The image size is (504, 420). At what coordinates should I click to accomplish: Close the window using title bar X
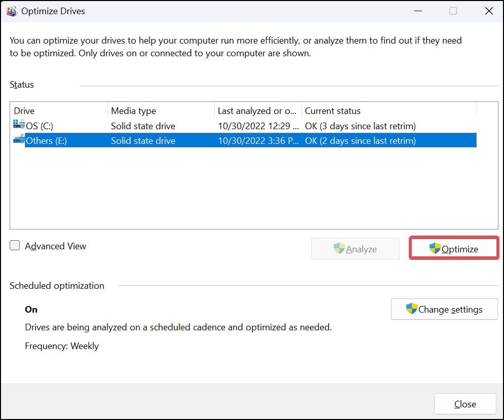[489, 11]
